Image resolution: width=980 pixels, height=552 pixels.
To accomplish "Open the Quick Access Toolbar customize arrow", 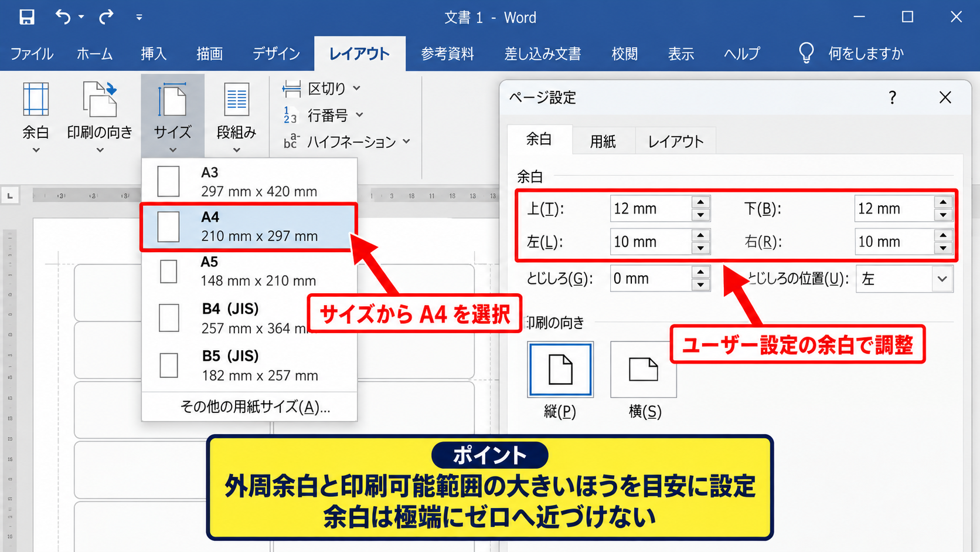I will [x=139, y=18].
